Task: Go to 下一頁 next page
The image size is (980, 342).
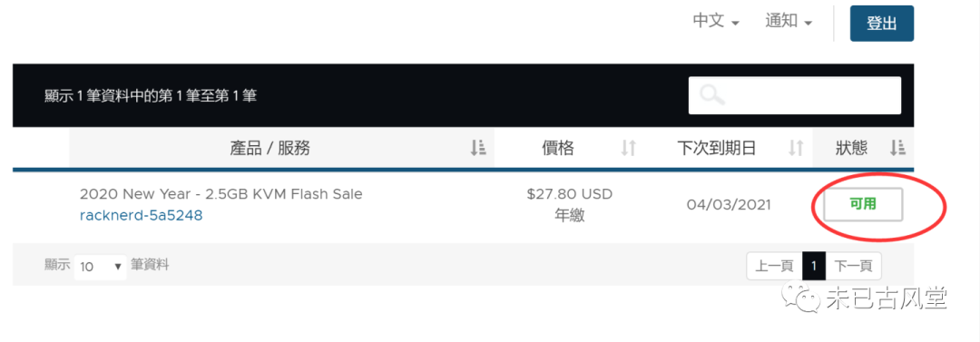Action: click(854, 267)
